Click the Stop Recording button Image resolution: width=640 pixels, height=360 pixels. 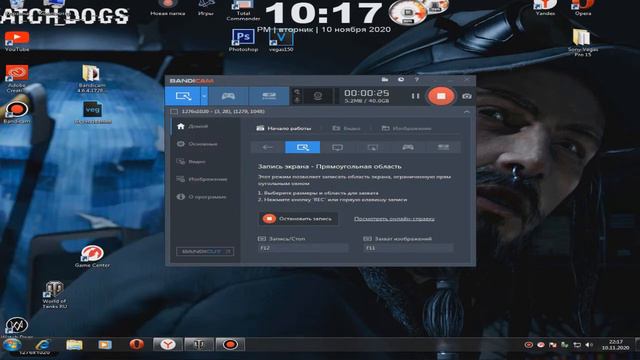pos(298,219)
